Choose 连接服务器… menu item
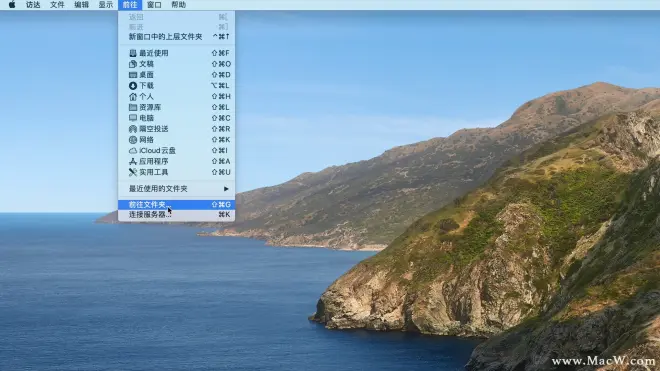Screen dimensions: 660x371 (176, 215)
